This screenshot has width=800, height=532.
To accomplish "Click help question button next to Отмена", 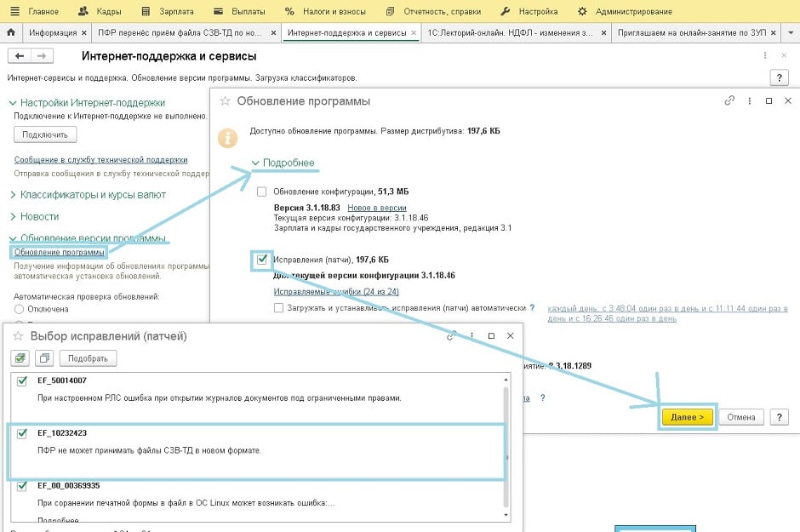I will 778,417.
